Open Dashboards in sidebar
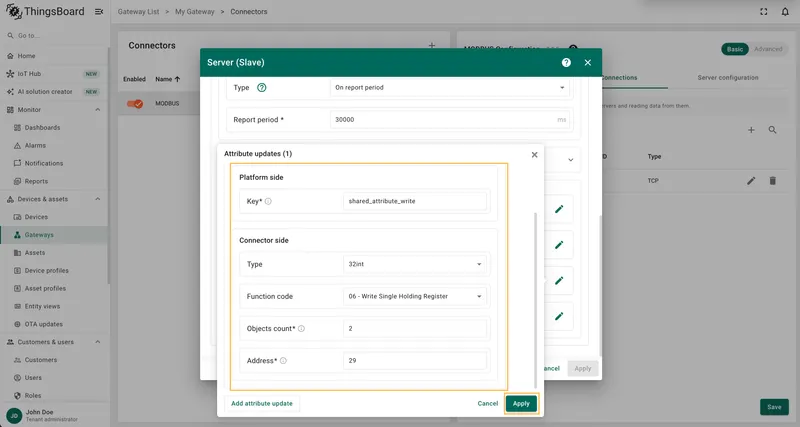 pyautogui.click(x=54, y=128)
